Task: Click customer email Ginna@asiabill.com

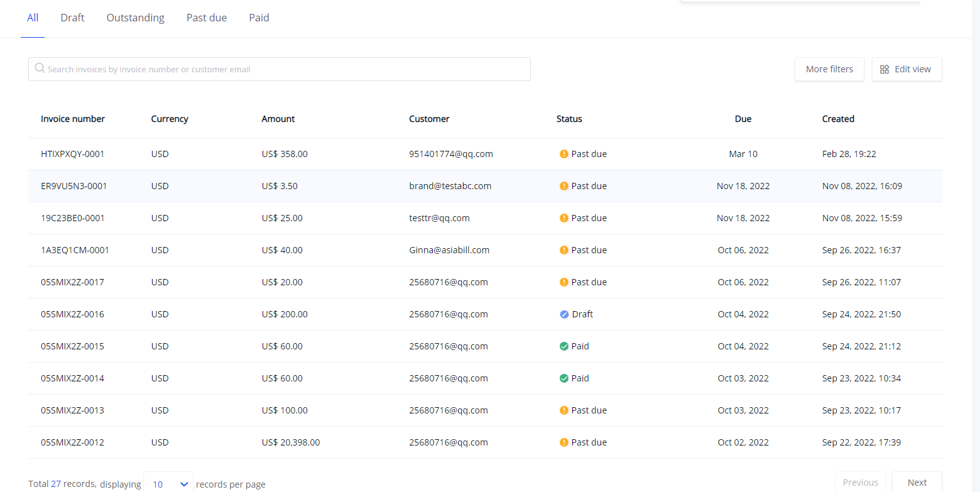Action: [x=449, y=250]
